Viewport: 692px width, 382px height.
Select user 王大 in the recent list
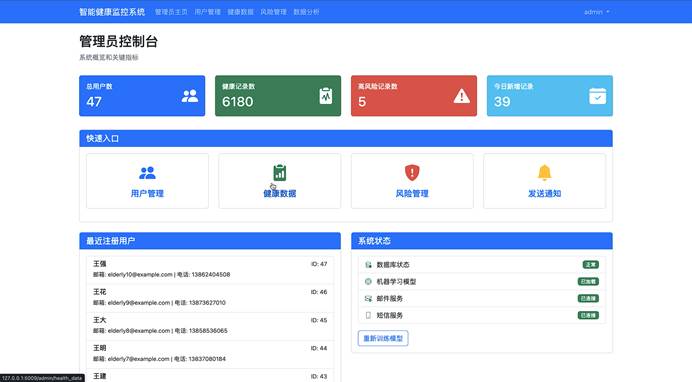pos(210,326)
